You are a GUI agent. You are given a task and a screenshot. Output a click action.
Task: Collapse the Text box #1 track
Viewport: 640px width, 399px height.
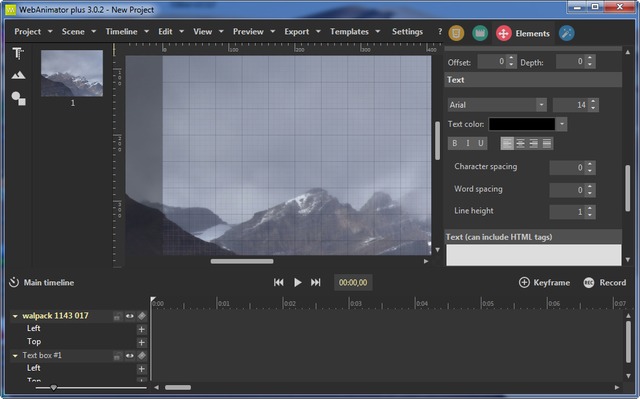point(15,356)
